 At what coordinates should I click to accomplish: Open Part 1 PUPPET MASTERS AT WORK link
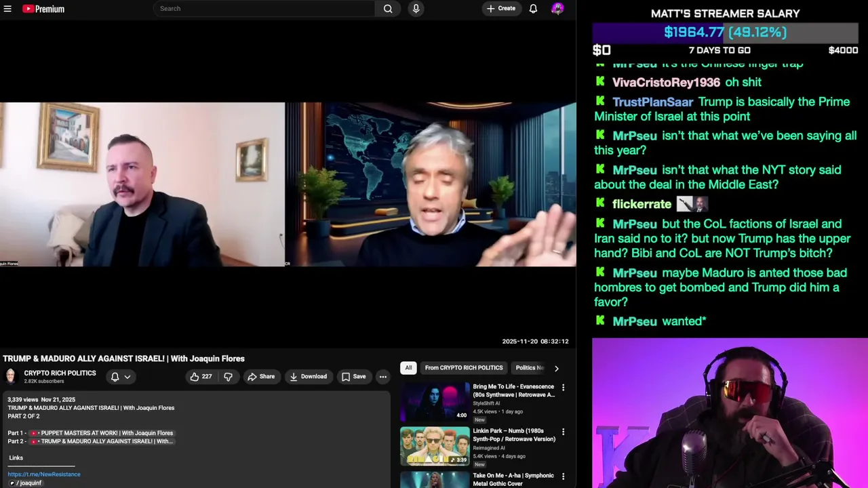coord(100,433)
